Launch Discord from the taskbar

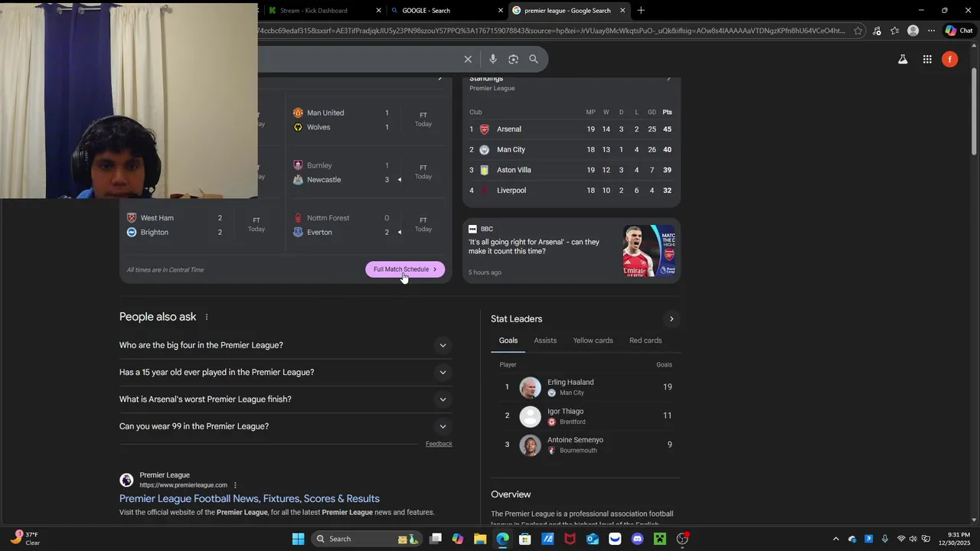coord(638,539)
